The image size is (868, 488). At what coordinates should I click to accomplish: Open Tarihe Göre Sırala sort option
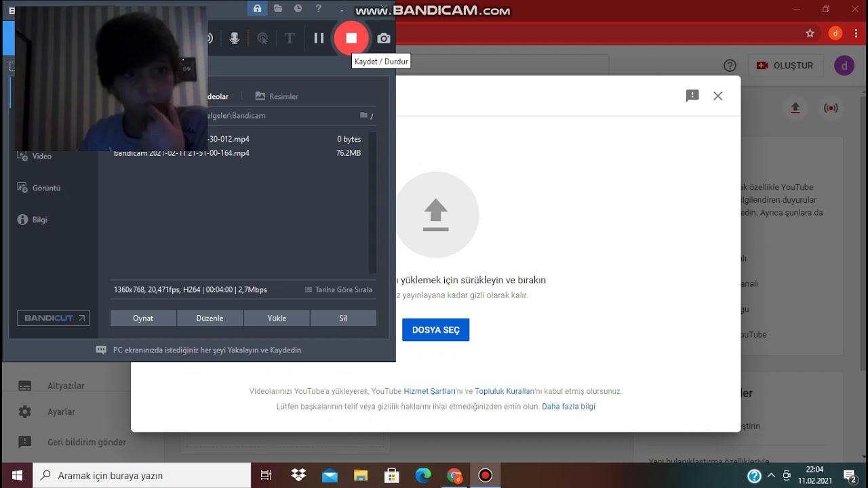coord(338,289)
